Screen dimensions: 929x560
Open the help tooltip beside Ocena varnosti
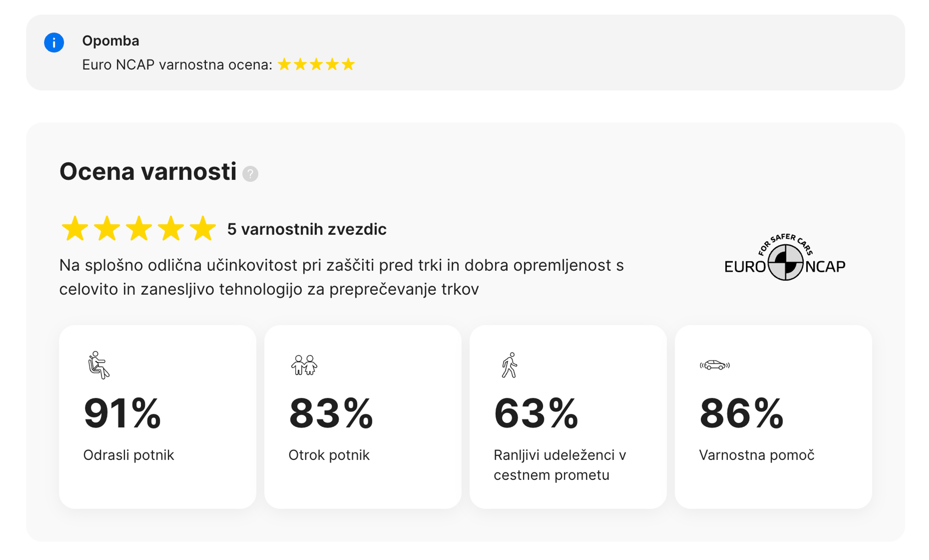click(x=251, y=174)
